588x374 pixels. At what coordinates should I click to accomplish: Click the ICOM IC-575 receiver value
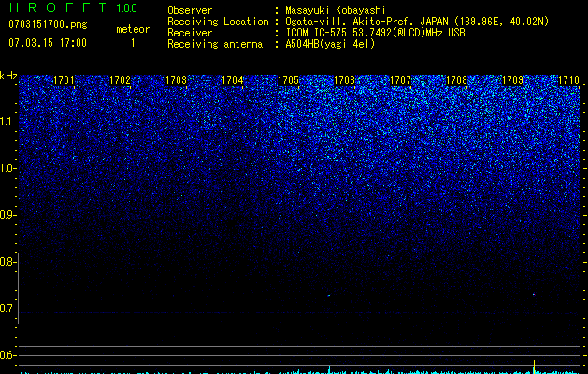tap(375, 33)
